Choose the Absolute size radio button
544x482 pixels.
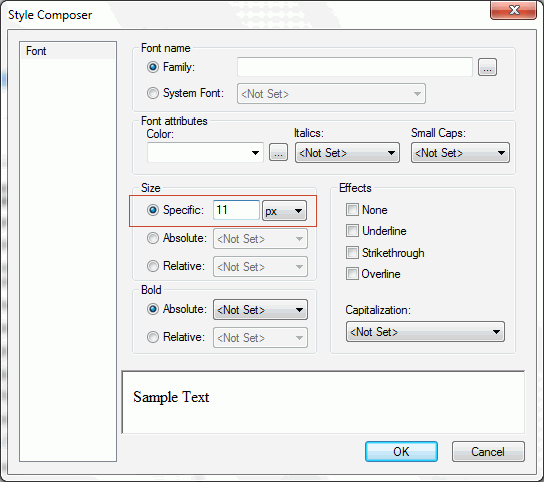[x=153, y=238]
